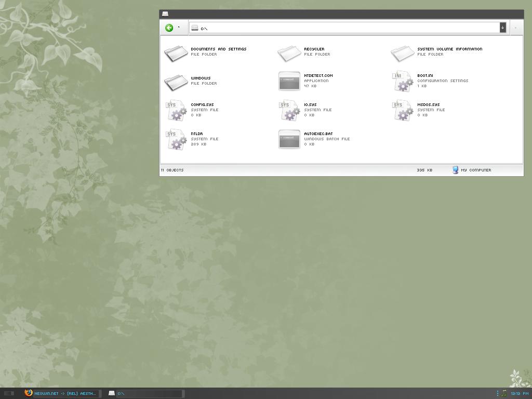This screenshot has height=399, width=532.
Task: Open the Windows folder
Action: pos(176,81)
